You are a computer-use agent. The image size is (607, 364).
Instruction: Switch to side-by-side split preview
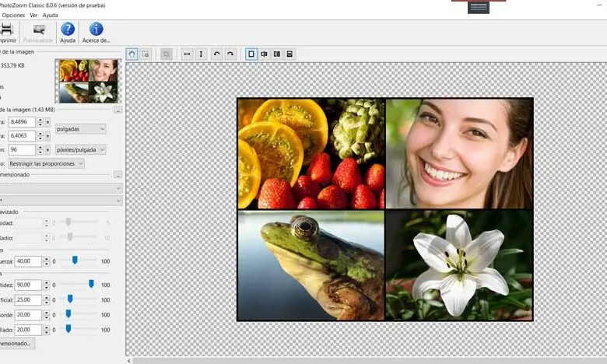[x=277, y=54]
